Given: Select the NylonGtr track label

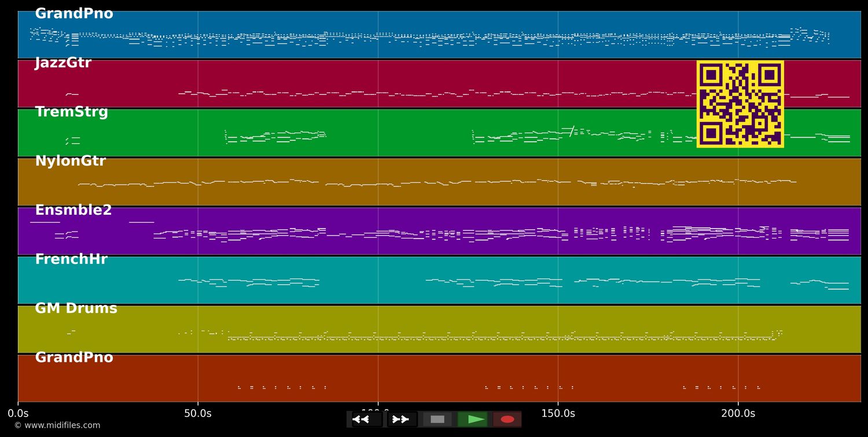Looking at the screenshot, I should point(71,161).
